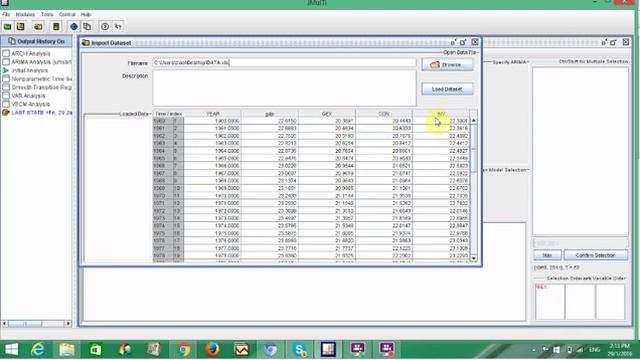Click the data table scroll up arrow
This screenshot has height=360, width=640.
click(473, 120)
